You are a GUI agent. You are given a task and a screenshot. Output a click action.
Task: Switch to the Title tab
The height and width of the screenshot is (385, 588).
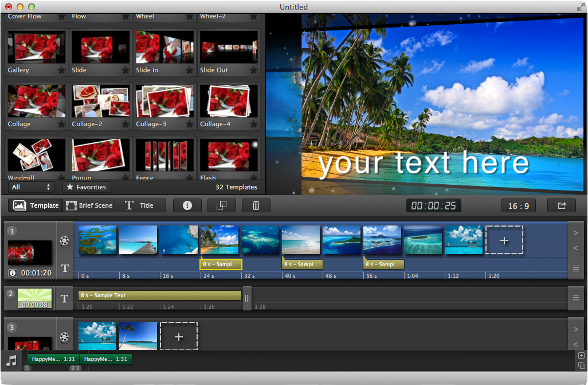[140, 205]
